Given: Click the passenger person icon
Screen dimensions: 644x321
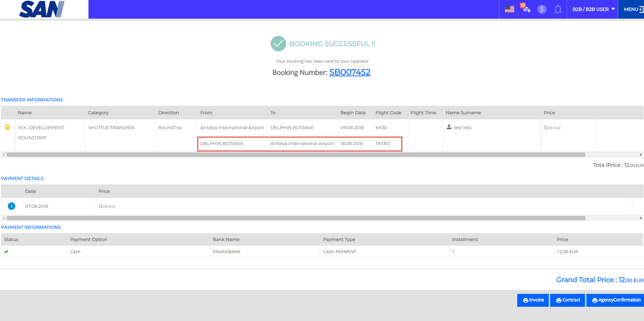Looking at the screenshot, I should click(449, 127).
